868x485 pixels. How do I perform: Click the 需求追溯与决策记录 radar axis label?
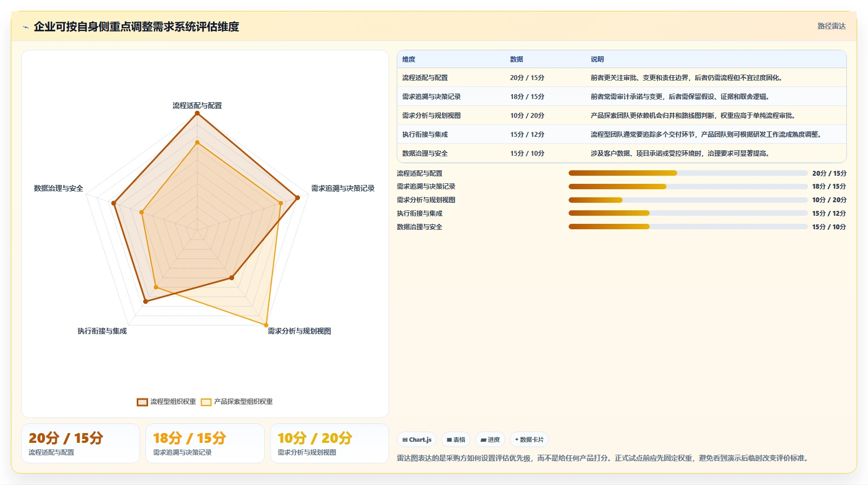tap(343, 188)
